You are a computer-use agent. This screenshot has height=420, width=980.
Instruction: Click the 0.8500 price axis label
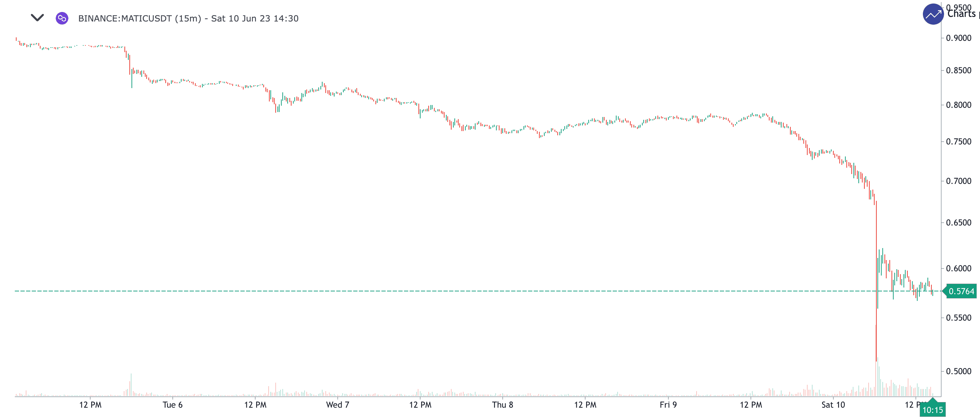(958, 70)
